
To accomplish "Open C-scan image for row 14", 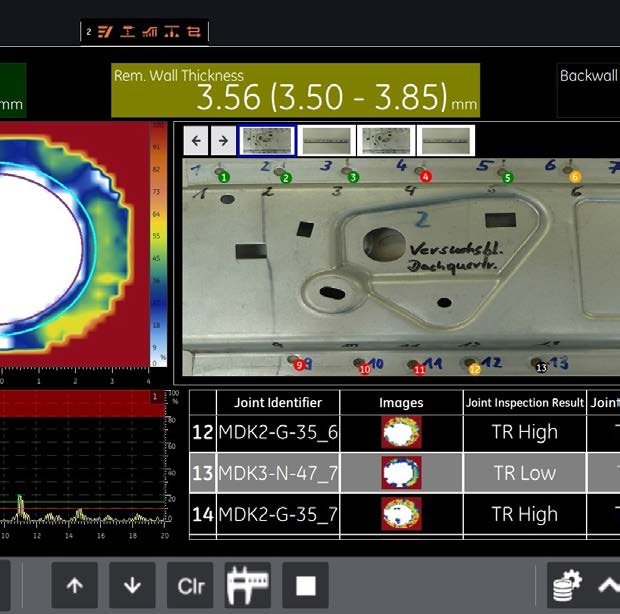I will [401, 514].
